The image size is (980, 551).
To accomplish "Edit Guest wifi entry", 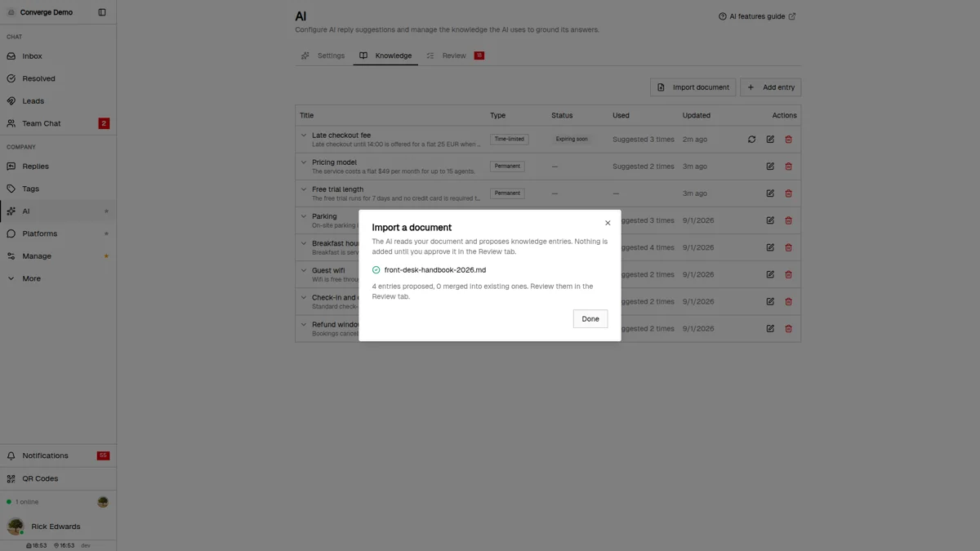I will (770, 274).
